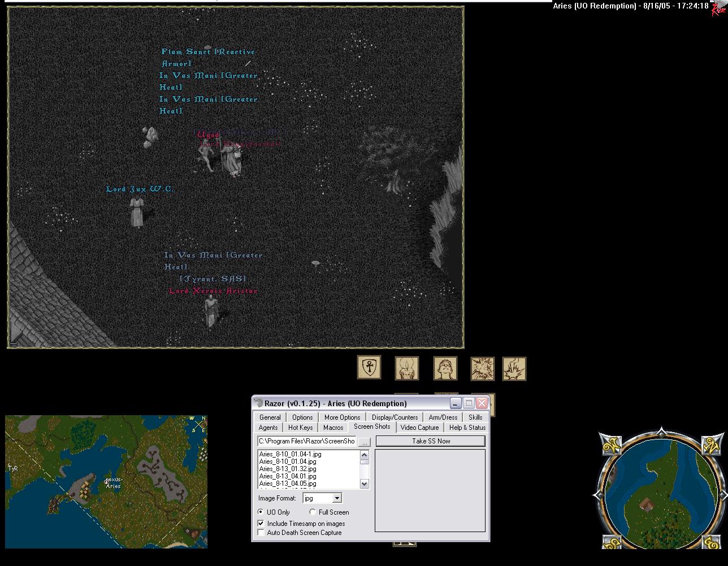Click the W compass marker on radar
728x566 pixels.
point(192,418)
